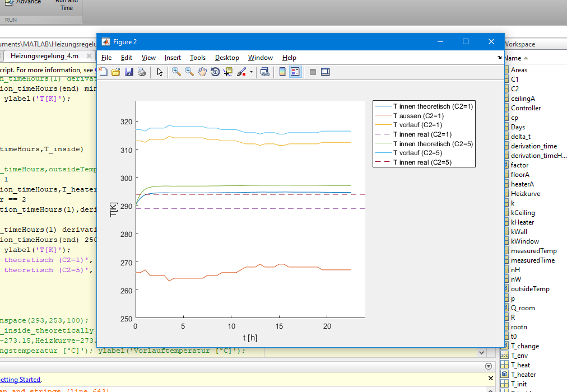Click the Run and Time button

click(66, 6)
